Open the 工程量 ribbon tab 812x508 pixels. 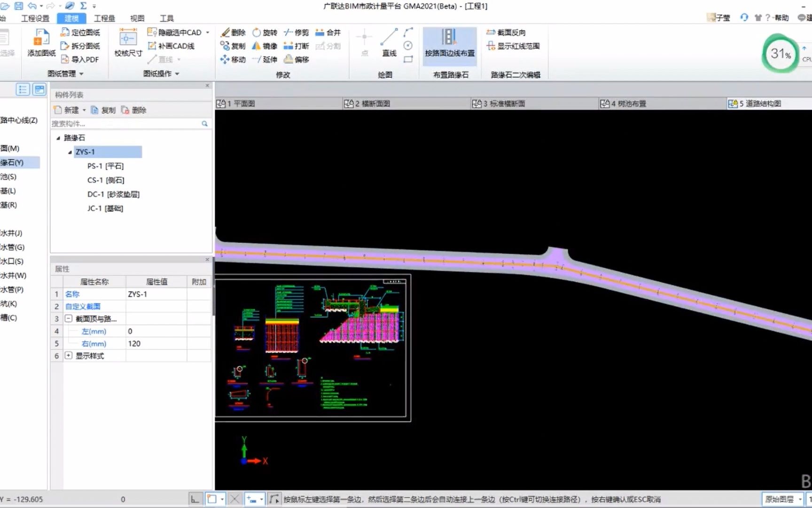pos(104,18)
